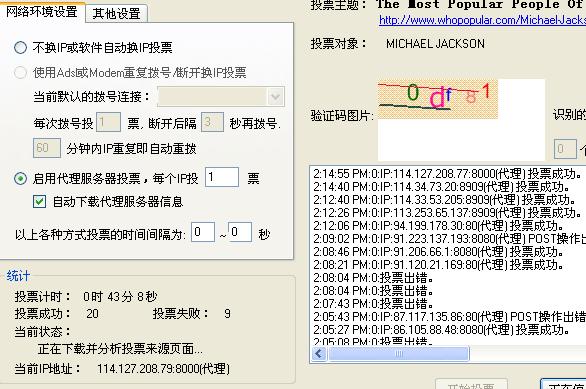The width and height of the screenshot is (586, 389).
Task: Click the 开始投票 button
Action: pos(471,384)
